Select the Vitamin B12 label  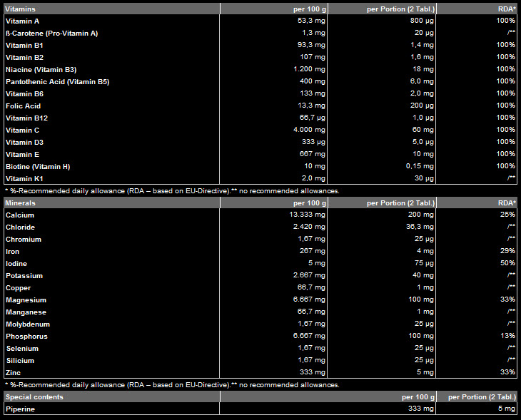[26, 118]
